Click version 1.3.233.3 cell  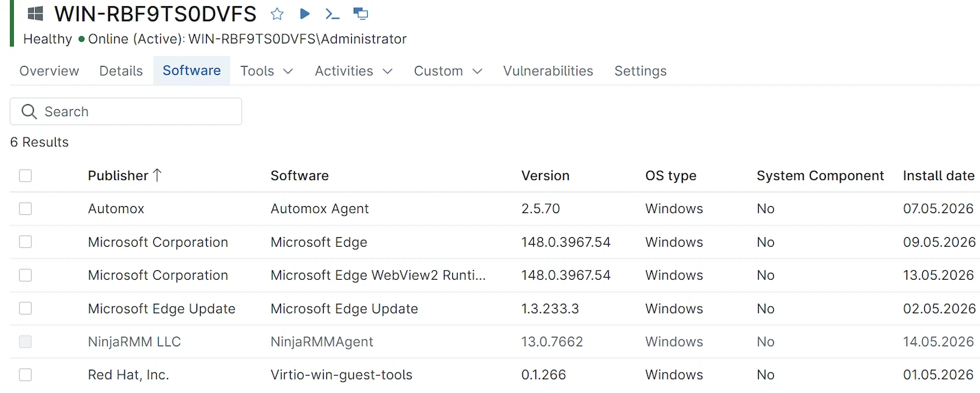(550, 308)
